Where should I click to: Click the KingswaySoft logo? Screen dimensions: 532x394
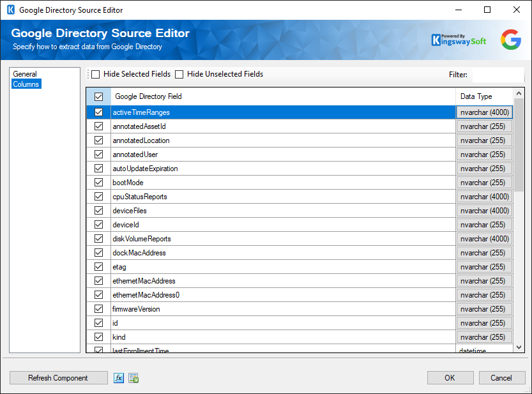(x=459, y=40)
